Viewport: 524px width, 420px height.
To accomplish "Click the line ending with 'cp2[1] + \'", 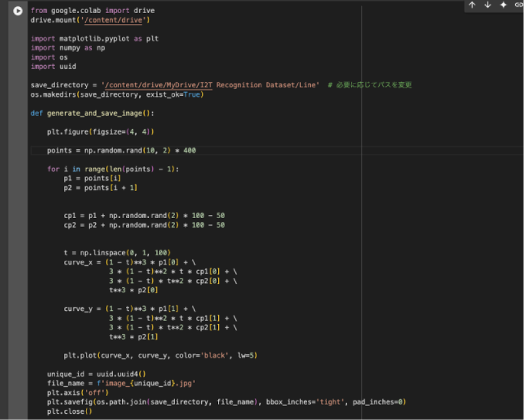I will point(173,327).
